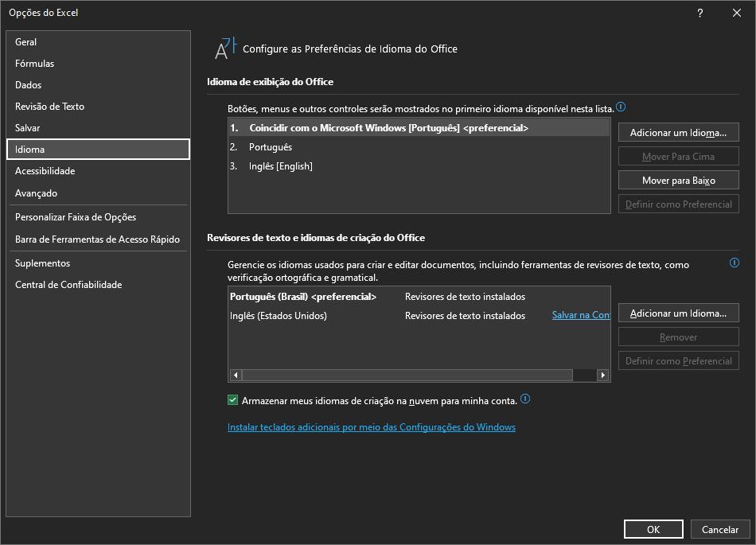
Task: Select 'Português (Brasil) <preferencial>' authoring language
Action: (x=419, y=297)
